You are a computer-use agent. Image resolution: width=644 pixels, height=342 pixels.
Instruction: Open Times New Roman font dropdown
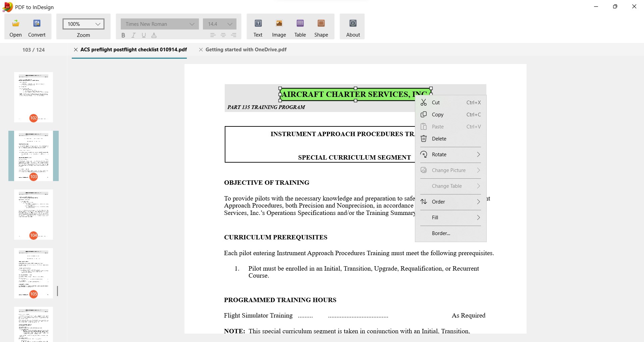coord(160,24)
